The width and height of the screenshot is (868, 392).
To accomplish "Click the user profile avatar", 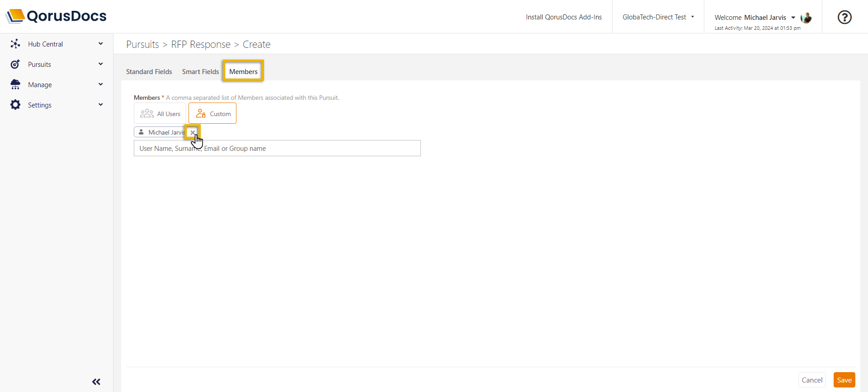I will pyautogui.click(x=806, y=18).
